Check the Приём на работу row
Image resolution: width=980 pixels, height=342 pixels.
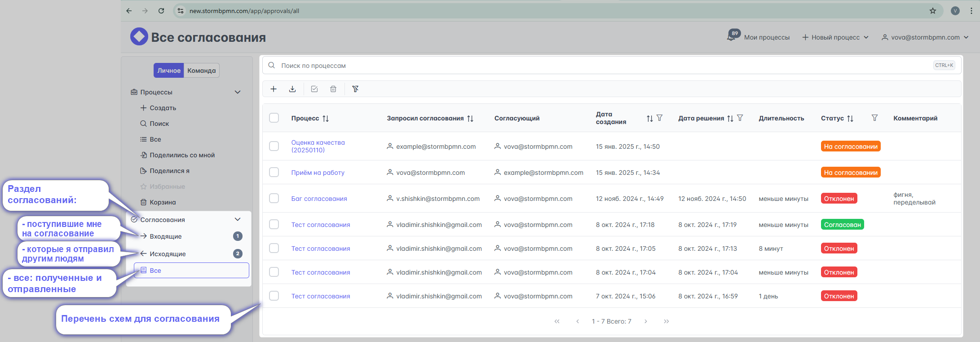(x=274, y=172)
